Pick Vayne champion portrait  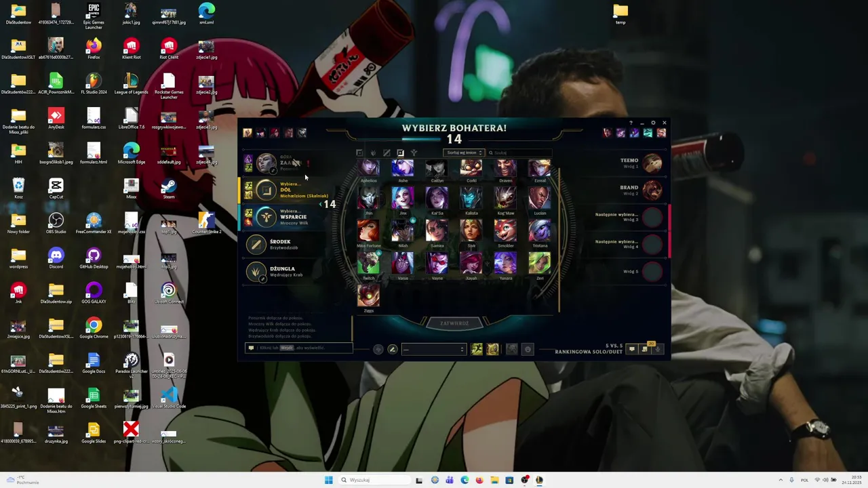point(437,264)
